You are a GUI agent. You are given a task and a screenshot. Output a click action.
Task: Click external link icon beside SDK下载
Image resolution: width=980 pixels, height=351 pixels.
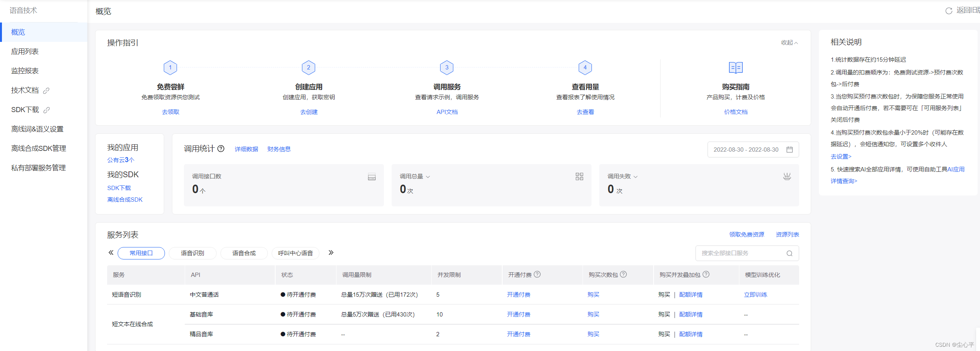point(47,110)
